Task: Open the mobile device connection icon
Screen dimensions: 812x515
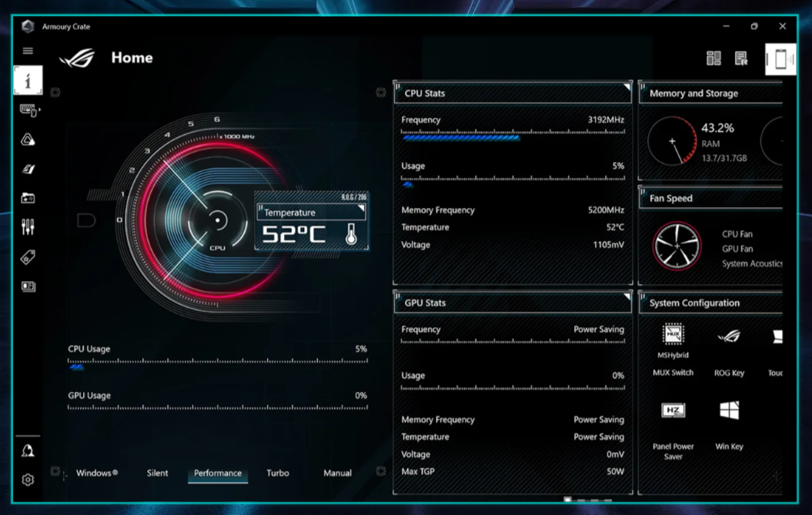Action: 780,59
